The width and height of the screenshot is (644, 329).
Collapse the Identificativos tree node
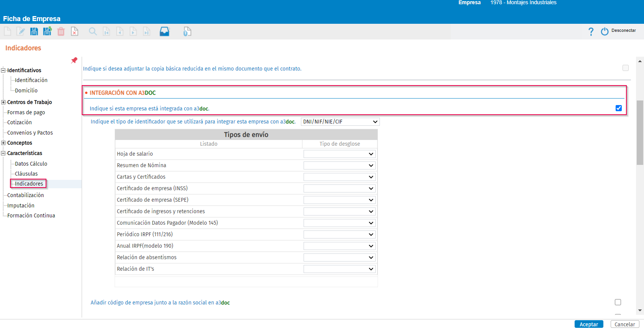click(x=3, y=70)
